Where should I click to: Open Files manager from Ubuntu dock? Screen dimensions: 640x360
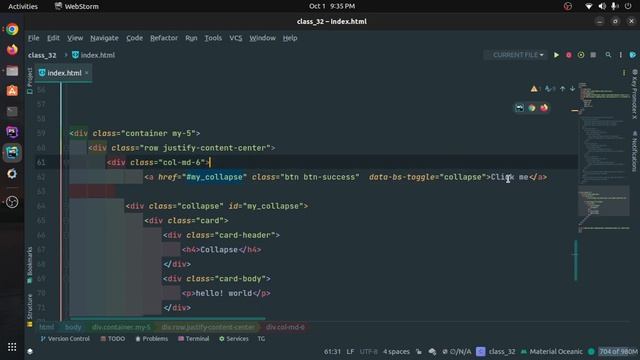coord(12,71)
